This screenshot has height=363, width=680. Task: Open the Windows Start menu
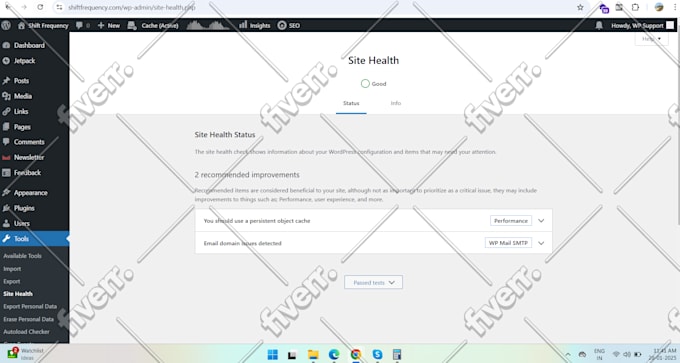[272, 354]
